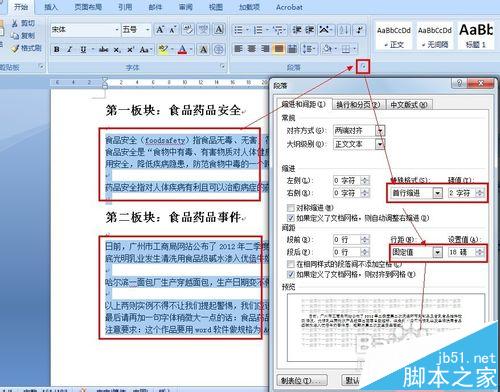This screenshot has width=500, height=392.
Task: Select the 正文 style in the styles gallery
Action: 394,36
